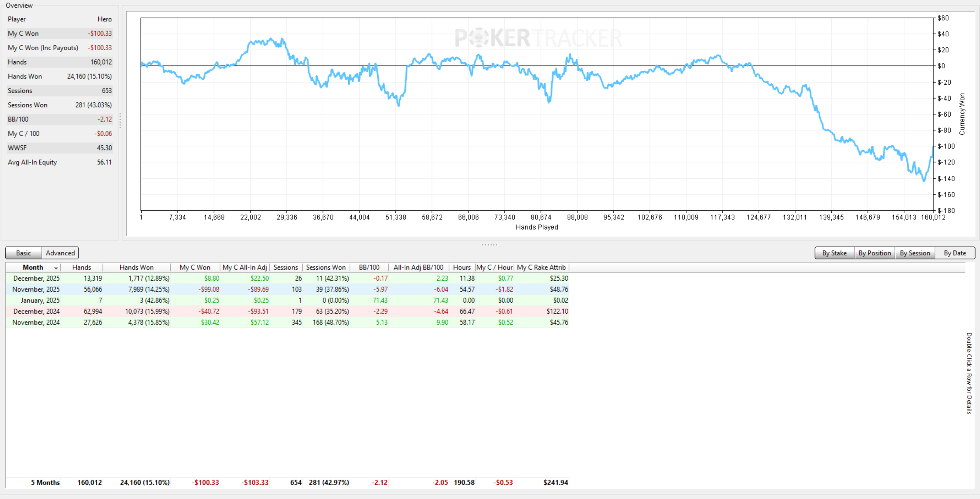Switch to the Advanced tab
The width and height of the screenshot is (980, 499).
60,253
